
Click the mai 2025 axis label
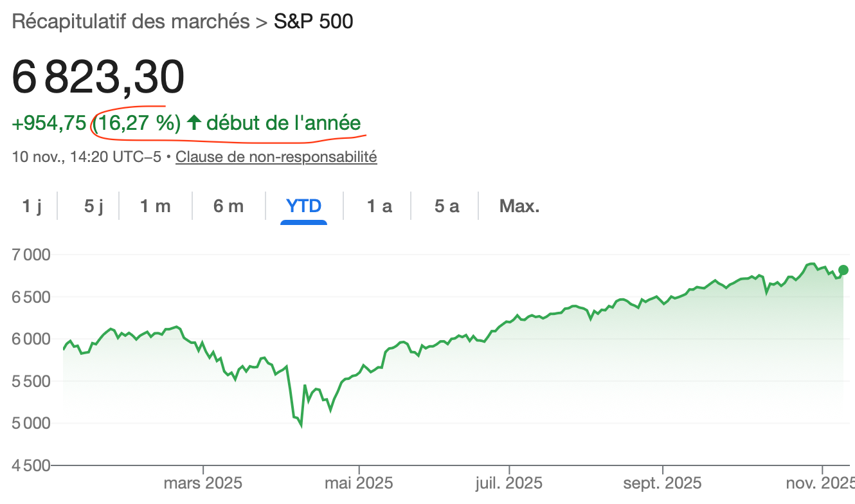point(359,483)
